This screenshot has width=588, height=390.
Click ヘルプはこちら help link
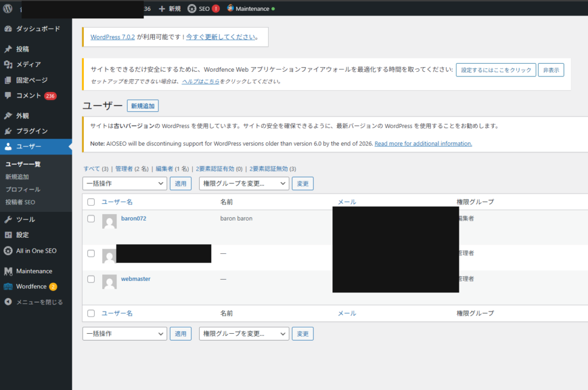pos(200,82)
